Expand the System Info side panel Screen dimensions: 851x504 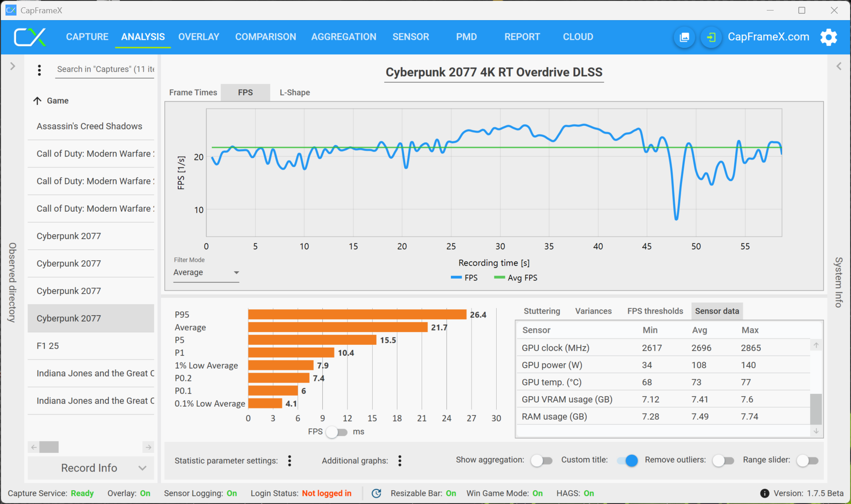(x=839, y=66)
